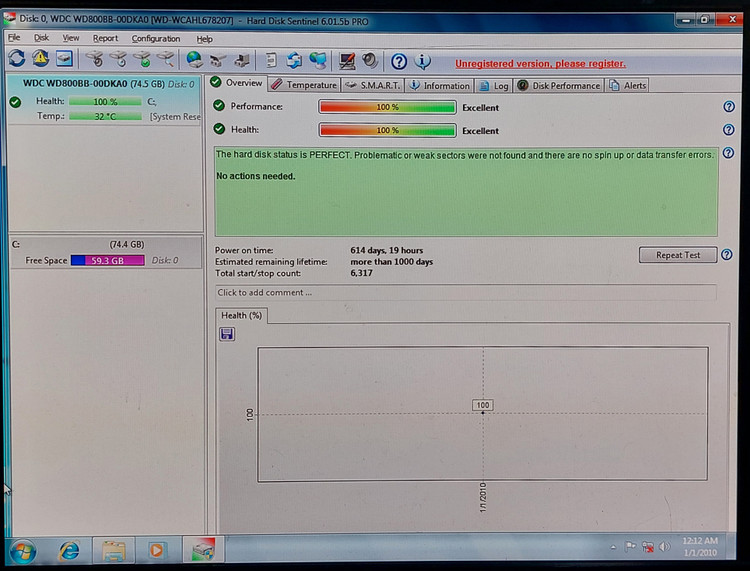Select the Health (%) chart tab
Screen dimensions: 750x571
(242, 316)
